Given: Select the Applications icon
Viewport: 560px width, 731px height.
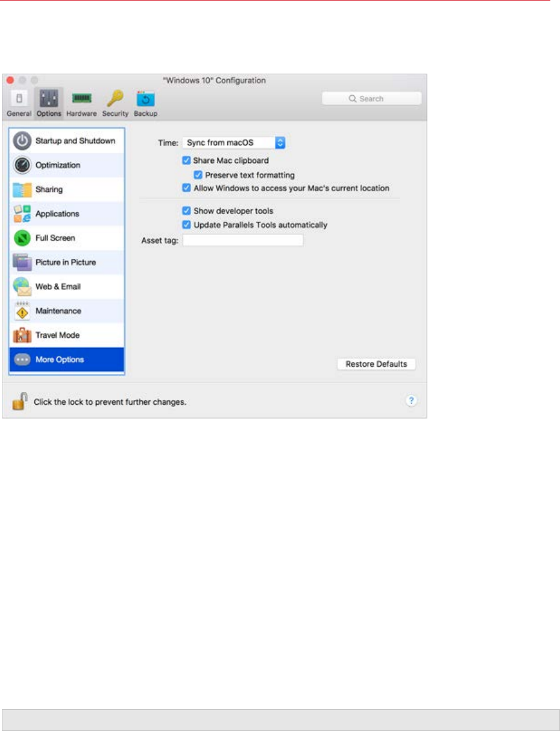Looking at the screenshot, I should coord(22,214).
